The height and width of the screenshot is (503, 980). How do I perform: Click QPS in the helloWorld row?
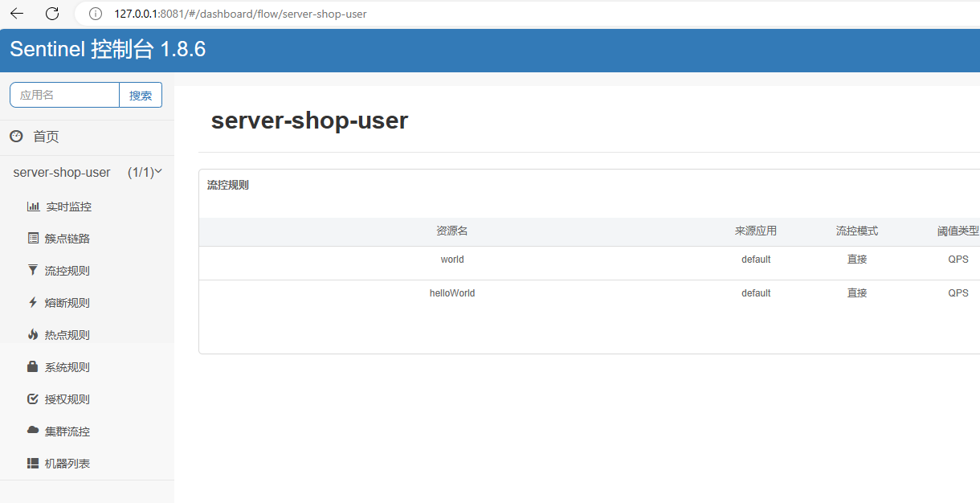tap(958, 293)
